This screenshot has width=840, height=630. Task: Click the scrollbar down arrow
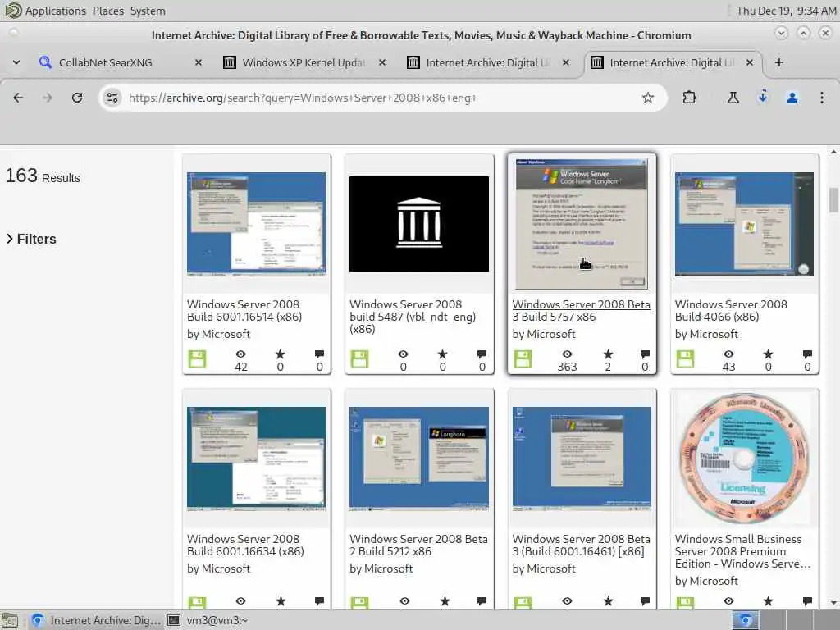pyautogui.click(x=833, y=603)
